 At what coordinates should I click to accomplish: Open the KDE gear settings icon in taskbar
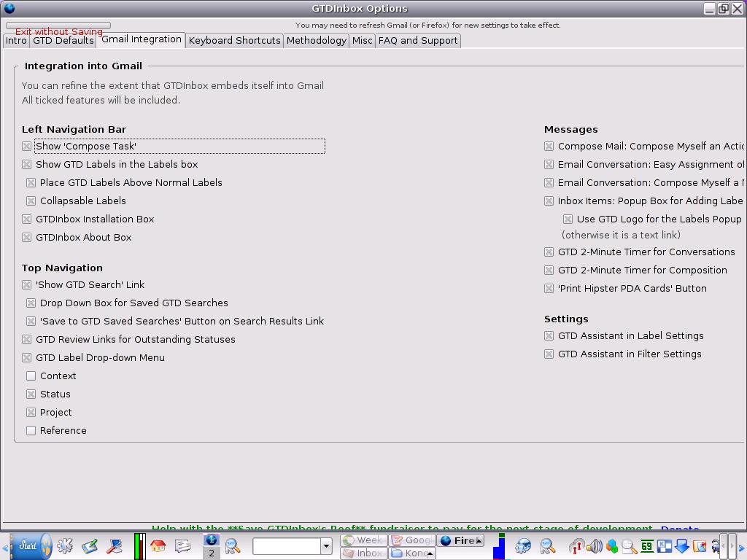tap(65, 545)
